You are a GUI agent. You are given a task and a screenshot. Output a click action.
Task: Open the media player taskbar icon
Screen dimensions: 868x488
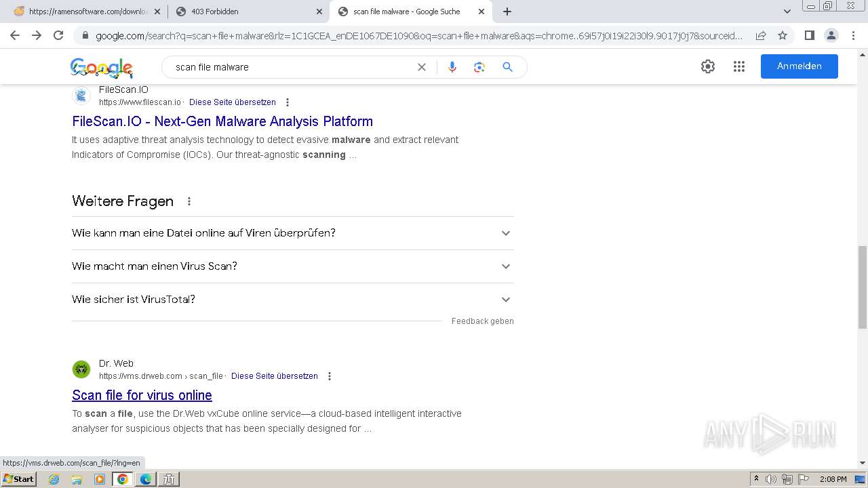click(x=100, y=479)
